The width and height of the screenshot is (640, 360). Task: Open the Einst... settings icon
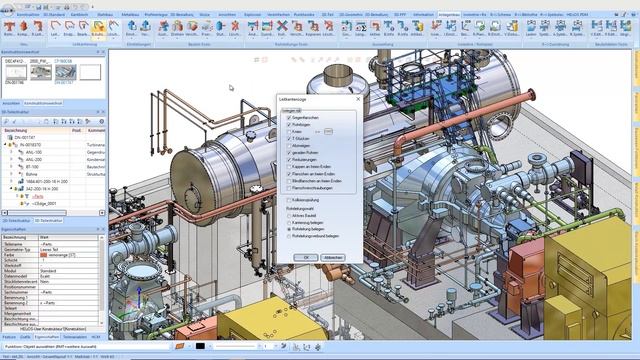131,27
